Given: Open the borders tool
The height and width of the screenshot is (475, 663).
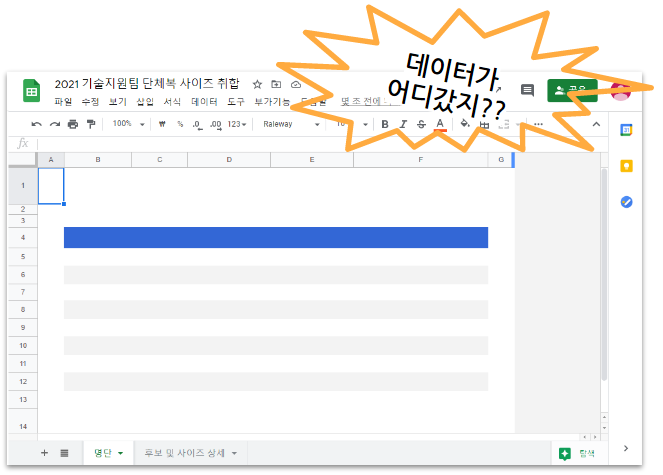Looking at the screenshot, I should click(485, 125).
